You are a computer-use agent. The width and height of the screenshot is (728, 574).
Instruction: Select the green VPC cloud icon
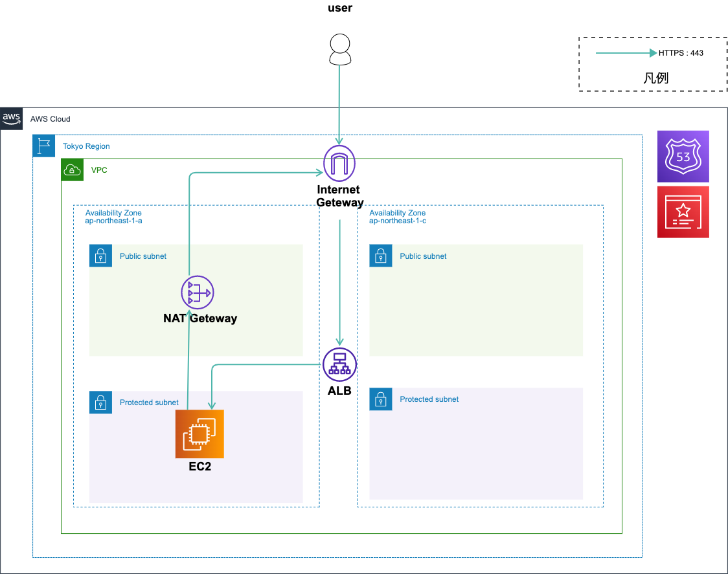[x=73, y=170]
